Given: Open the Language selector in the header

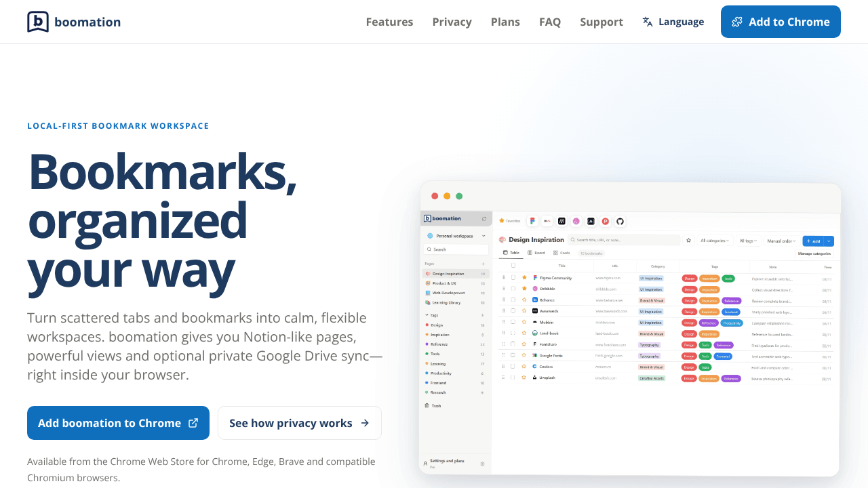Looking at the screenshot, I should tap(673, 22).
